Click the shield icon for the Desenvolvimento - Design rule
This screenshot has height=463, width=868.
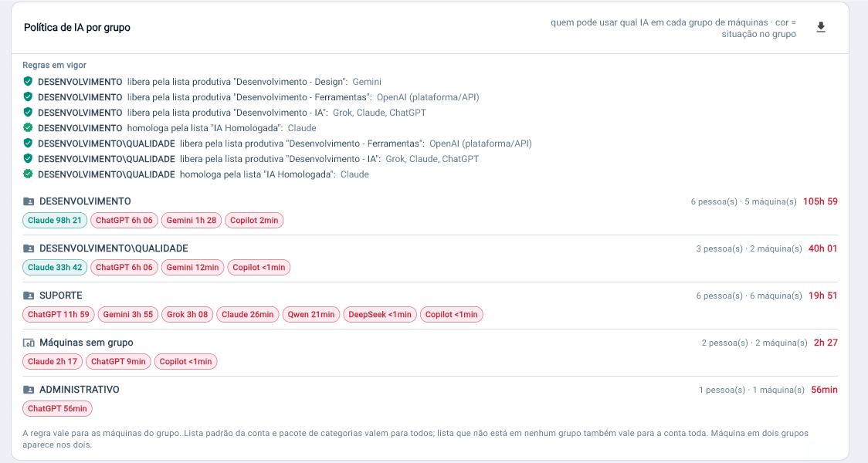pos(28,81)
